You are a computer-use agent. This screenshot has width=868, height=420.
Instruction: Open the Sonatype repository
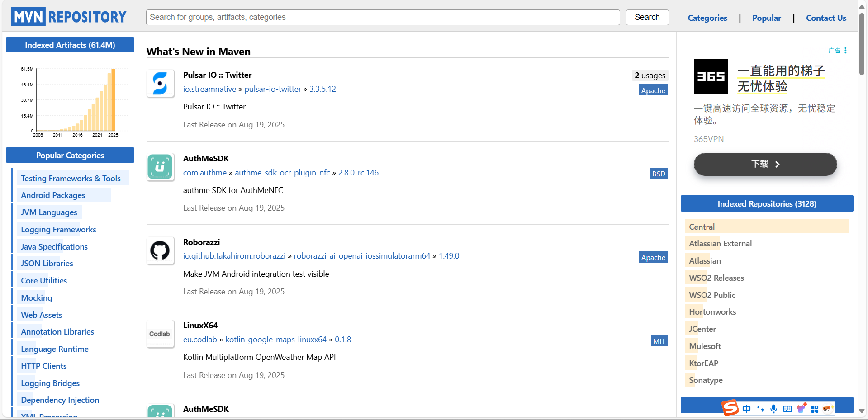tap(706, 380)
